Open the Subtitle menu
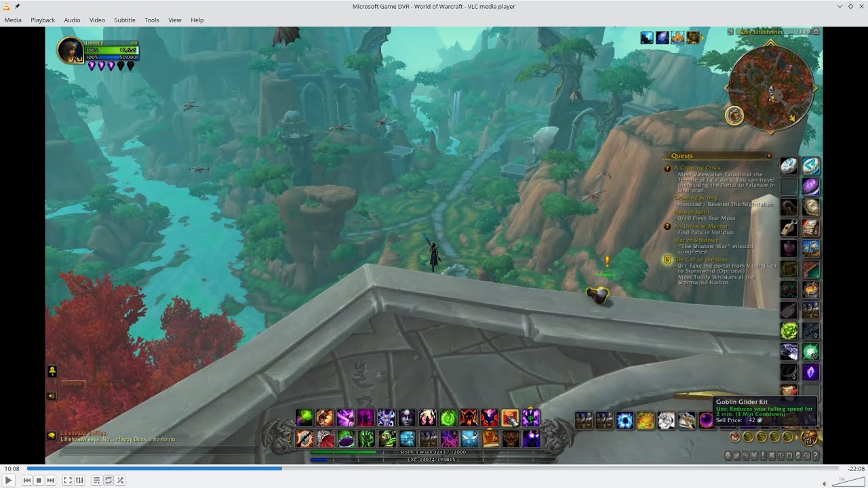 coord(125,20)
